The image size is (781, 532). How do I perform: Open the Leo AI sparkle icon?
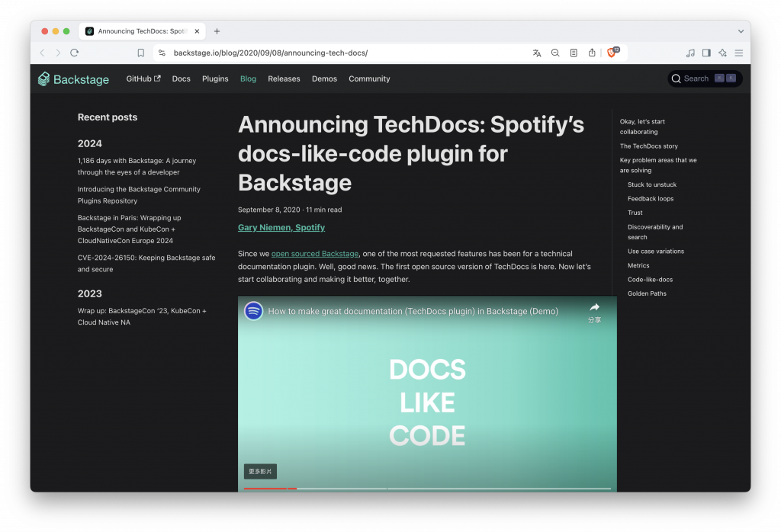[723, 53]
